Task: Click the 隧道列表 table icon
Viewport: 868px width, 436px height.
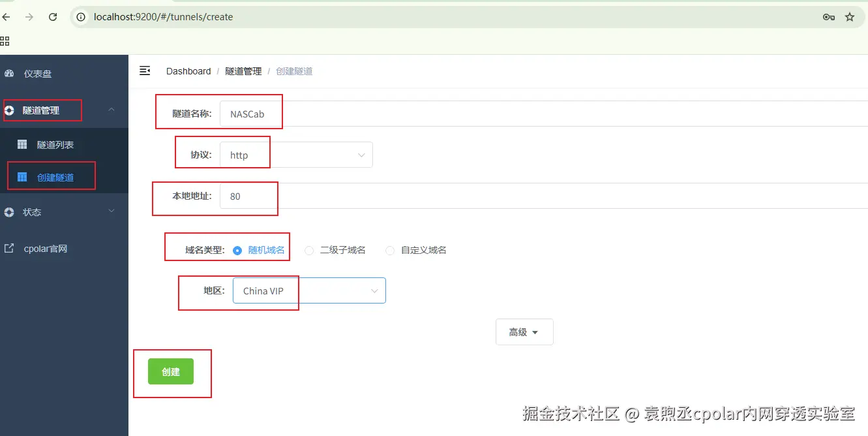Action: [x=22, y=144]
